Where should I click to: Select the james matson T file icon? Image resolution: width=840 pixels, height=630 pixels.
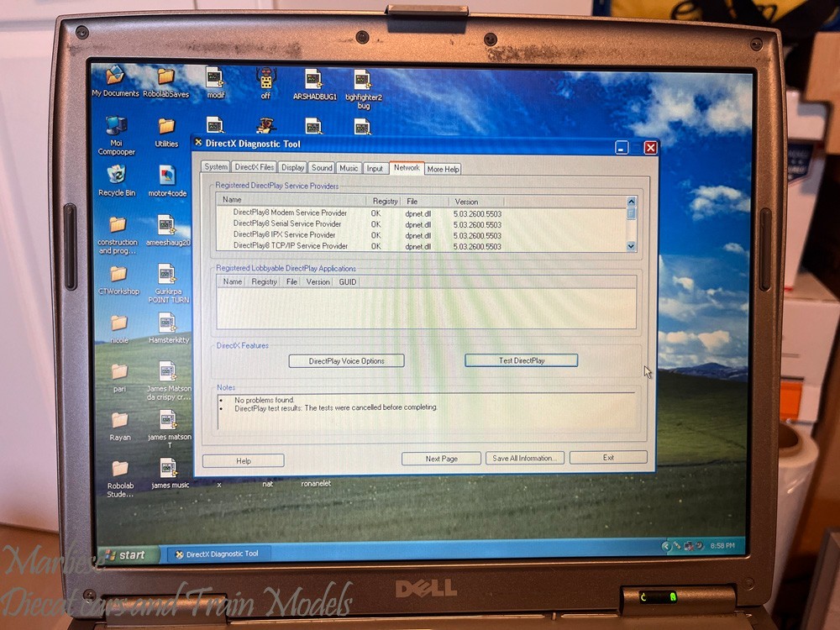pyautogui.click(x=168, y=421)
